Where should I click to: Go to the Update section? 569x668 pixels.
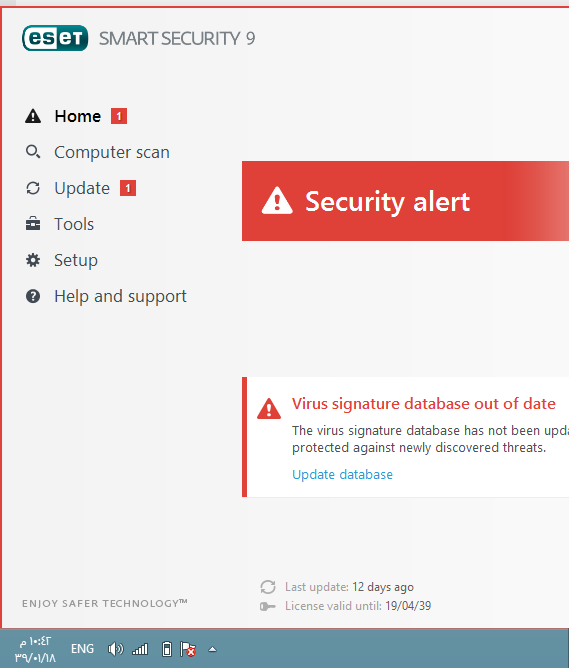click(82, 188)
